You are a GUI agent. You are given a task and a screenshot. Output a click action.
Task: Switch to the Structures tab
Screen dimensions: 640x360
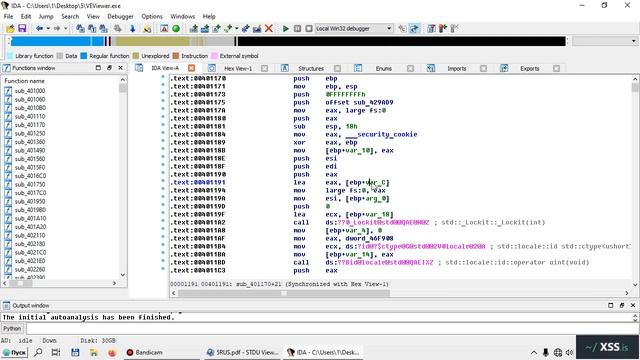pos(311,68)
